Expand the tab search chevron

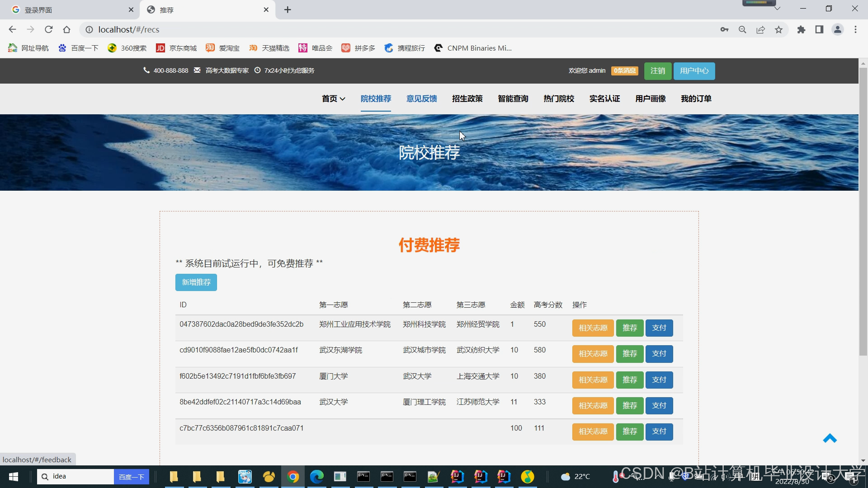777,8
